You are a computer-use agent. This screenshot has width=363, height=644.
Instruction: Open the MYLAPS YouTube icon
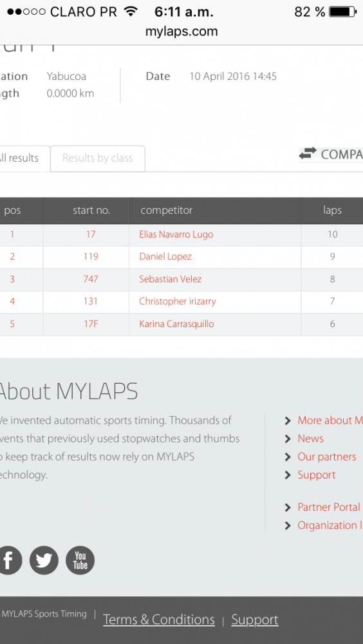(x=80, y=560)
